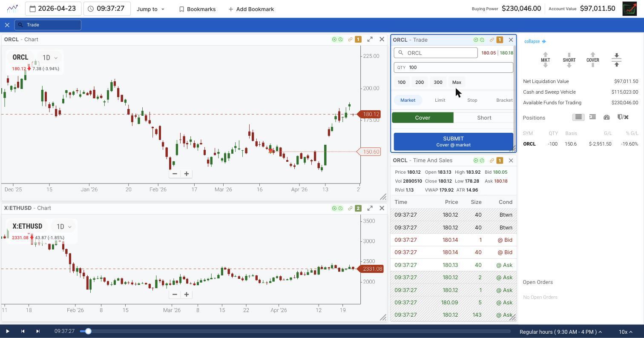This screenshot has width=644, height=338.
Task: Click the link icon in Trade widget header
Action: (x=492, y=40)
